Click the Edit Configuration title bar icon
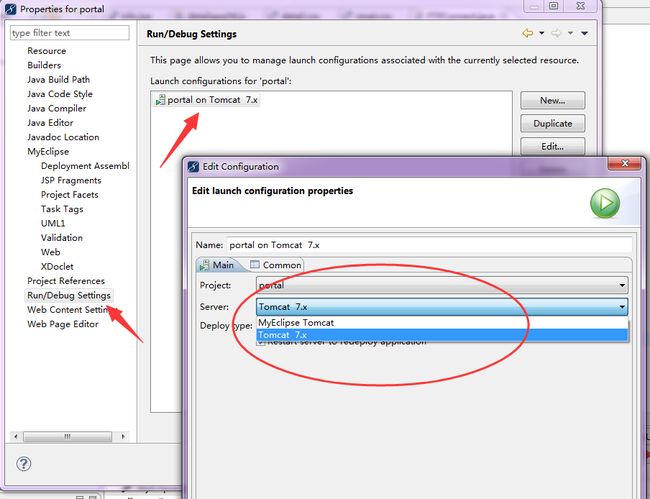Image resolution: width=650 pixels, height=499 pixels. (193, 167)
